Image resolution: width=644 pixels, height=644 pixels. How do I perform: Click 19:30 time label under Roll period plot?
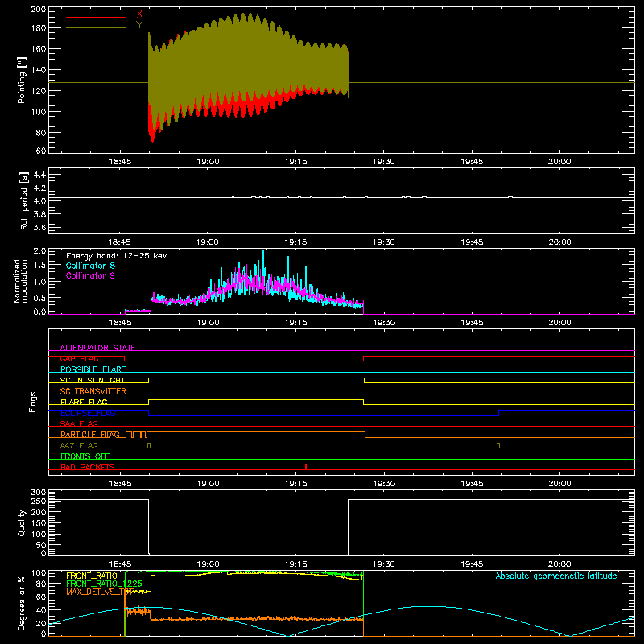(384, 242)
